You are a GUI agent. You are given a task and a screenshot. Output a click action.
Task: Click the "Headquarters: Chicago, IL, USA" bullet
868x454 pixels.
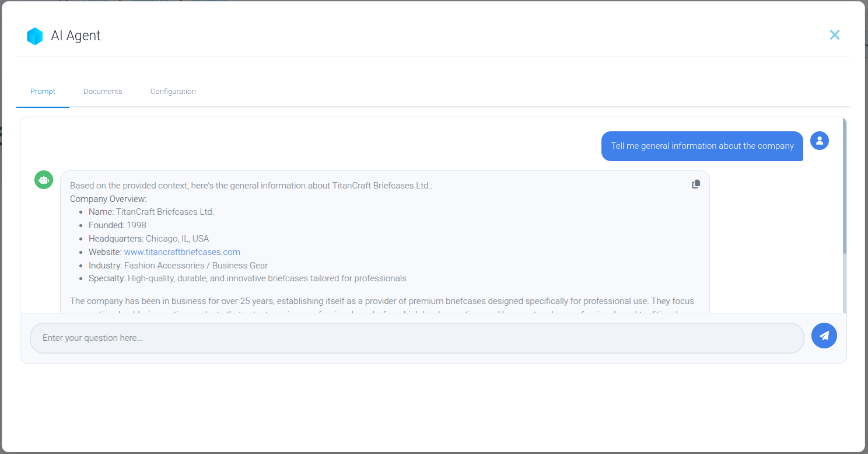click(x=148, y=239)
